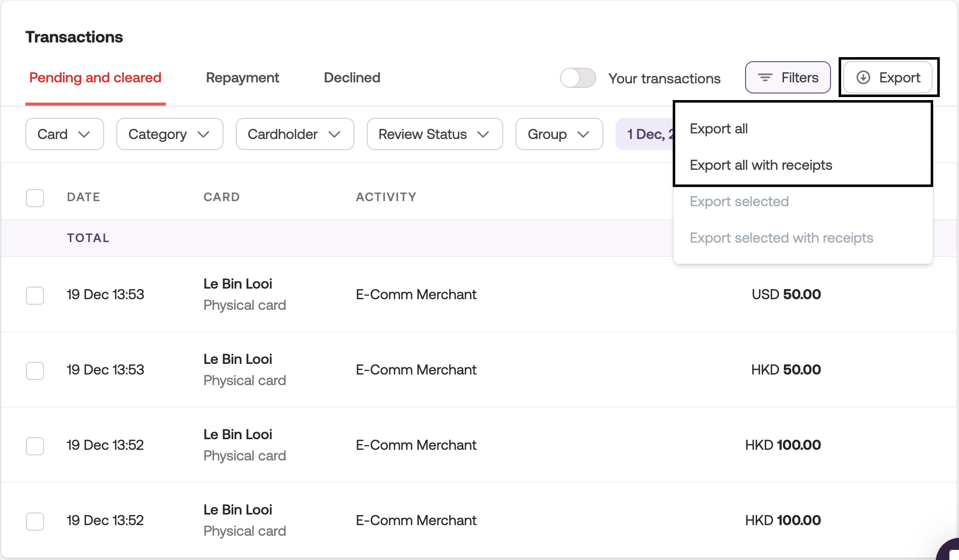Tick the select-all checkbox in header row
Image resolution: width=959 pixels, height=560 pixels.
point(35,198)
